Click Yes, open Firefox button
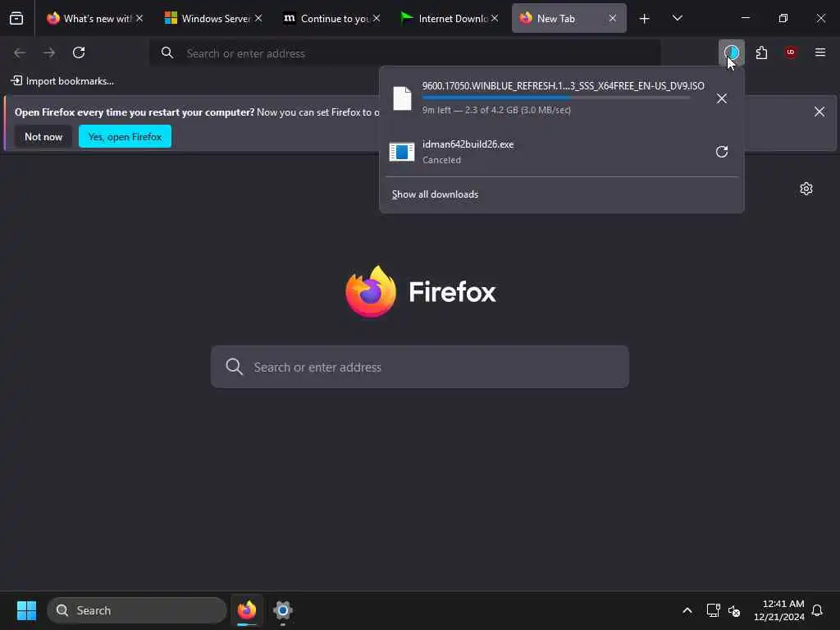Image resolution: width=840 pixels, height=630 pixels. coord(125,137)
